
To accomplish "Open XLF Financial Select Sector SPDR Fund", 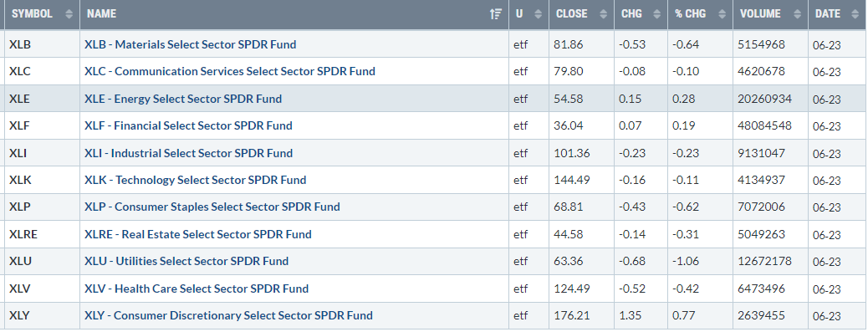I will point(188,125).
